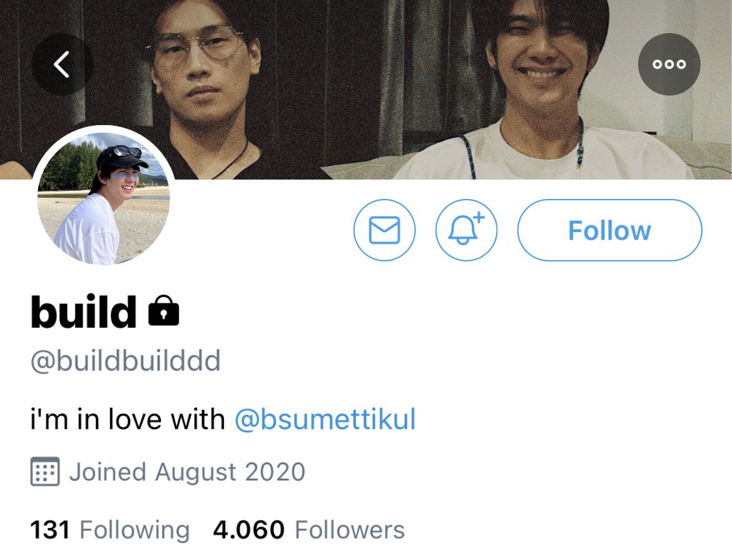Turn on notifications with the bell icon
The height and width of the screenshot is (560, 732).
[466, 230]
